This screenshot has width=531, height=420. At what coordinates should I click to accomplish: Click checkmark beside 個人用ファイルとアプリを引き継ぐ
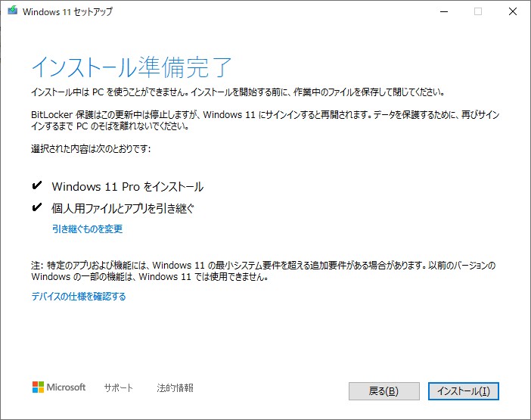click(x=36, y=207)
